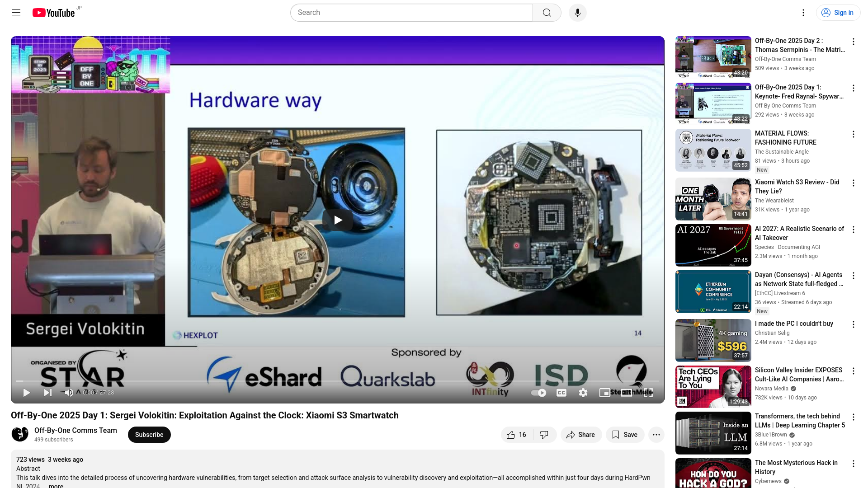Open Thomas Sermpinis Day 2 thumbnail
Screen dimensions: 868x488
pyautogui.click(x=713, y=57)
